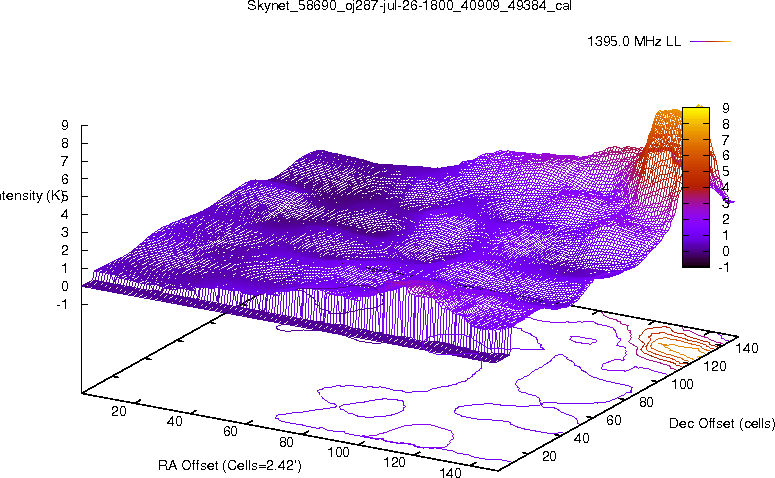
Task: Click the Dec axis tick label 100
Action: (x=682, y=384)
